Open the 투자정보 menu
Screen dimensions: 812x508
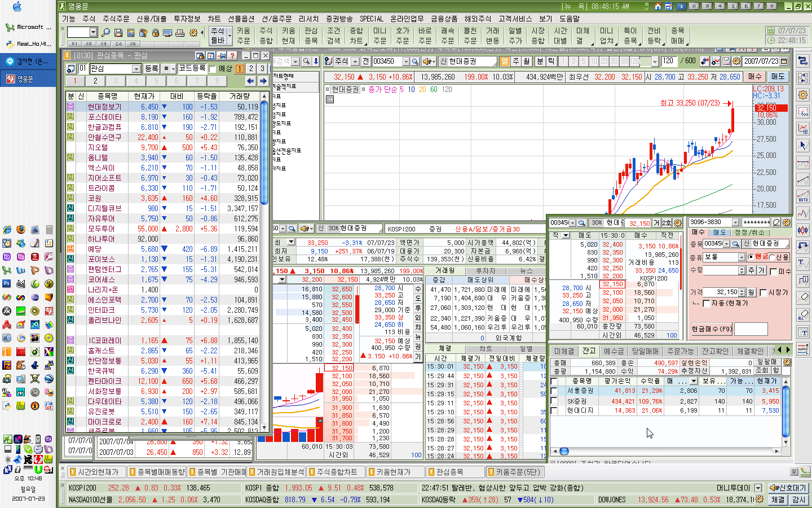click(187, 19)
